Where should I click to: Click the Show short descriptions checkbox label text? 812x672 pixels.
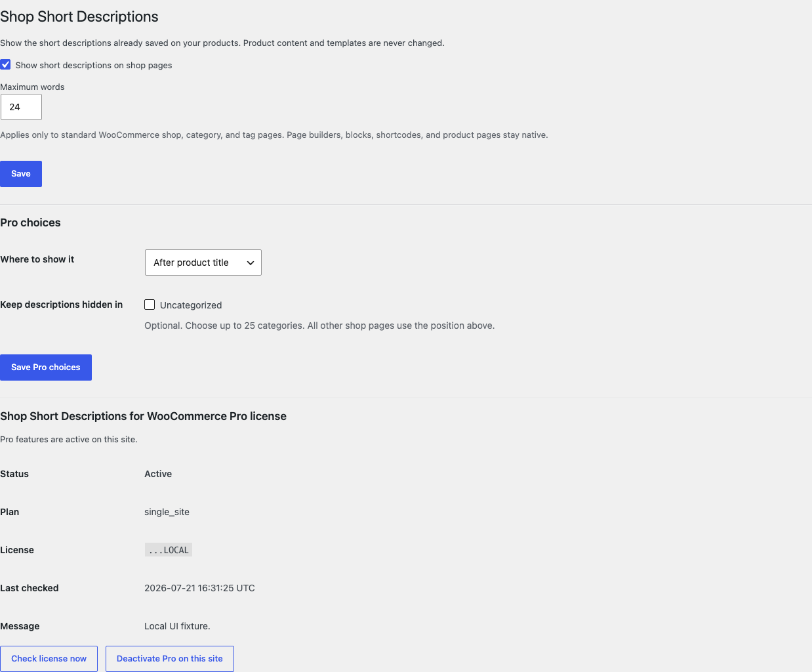94,65
